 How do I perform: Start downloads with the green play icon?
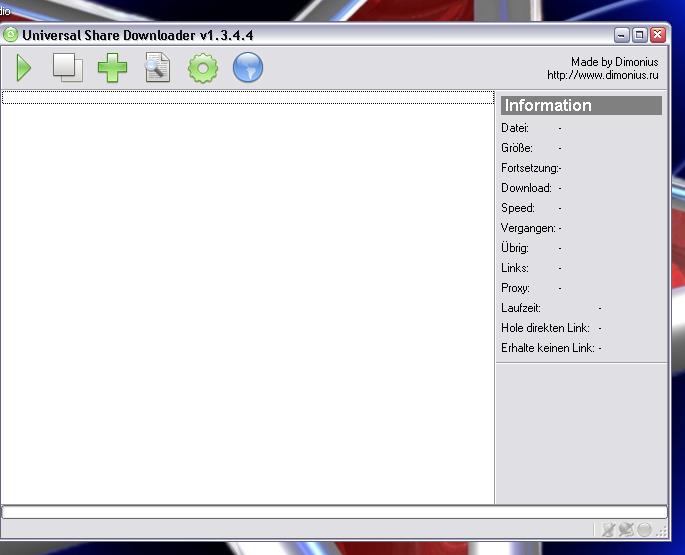(x=24, y=68)
